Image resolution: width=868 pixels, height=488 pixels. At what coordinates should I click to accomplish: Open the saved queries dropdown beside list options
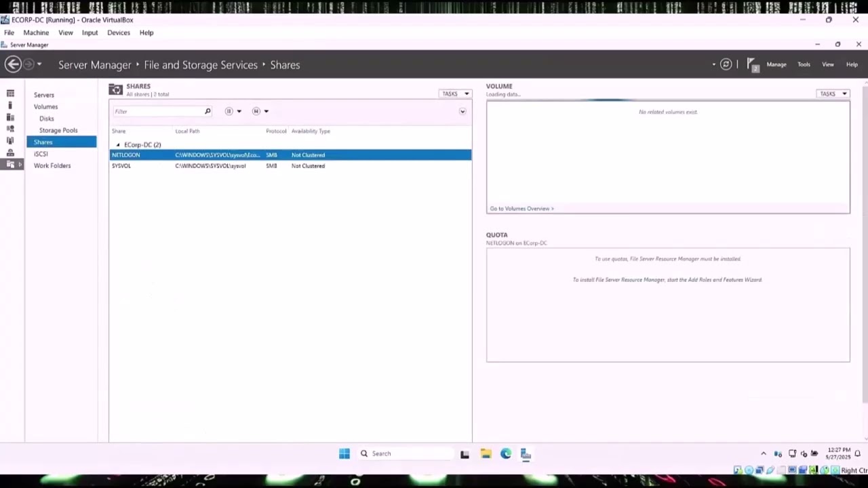point(260,111)
